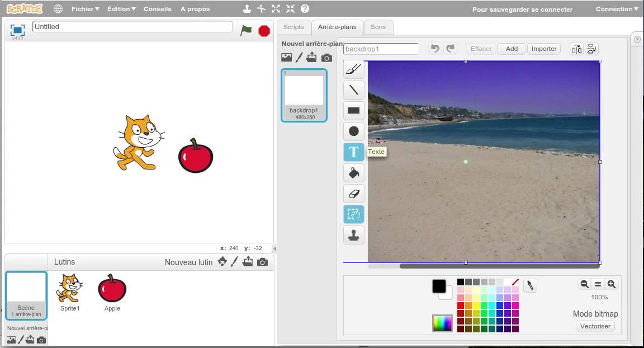Image resolution: width=644 pixels, height=348 pixels.
Task: Click the canvas horizontal scrollbar
Action: click(499, 266)
